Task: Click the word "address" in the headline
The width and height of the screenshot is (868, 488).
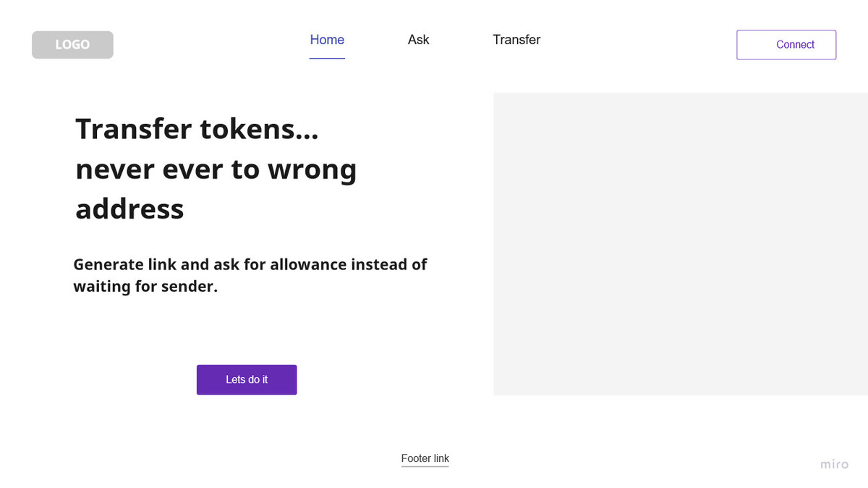Action: (x=129, y=209)
